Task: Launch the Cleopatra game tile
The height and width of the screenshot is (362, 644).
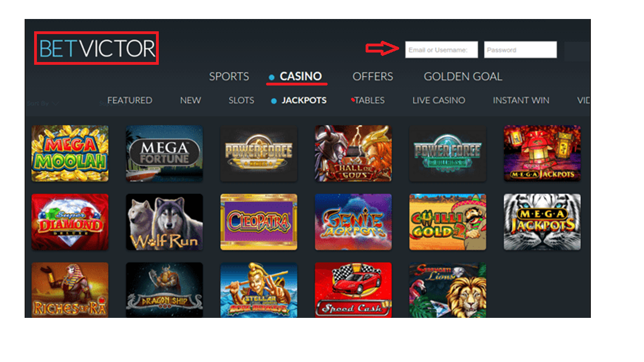Action: coord(259,222)
